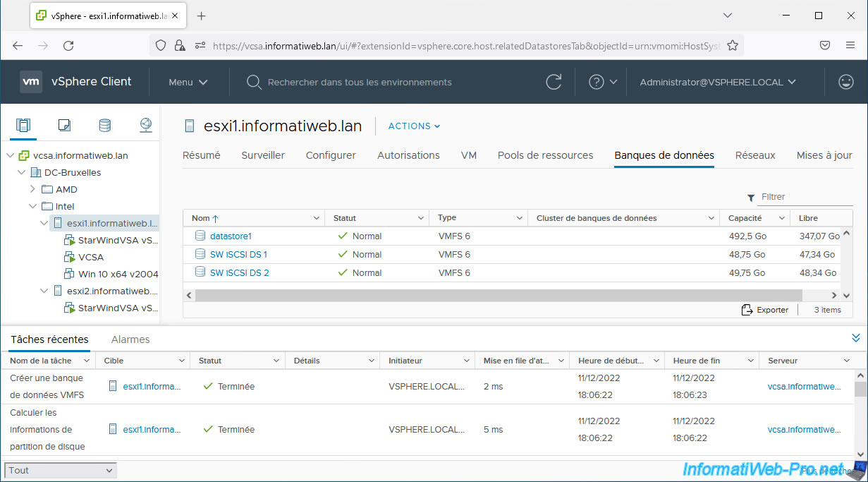Open the Tout filter dropdown
The height and width of the screenshot is (482, 868).
point(61,470)
